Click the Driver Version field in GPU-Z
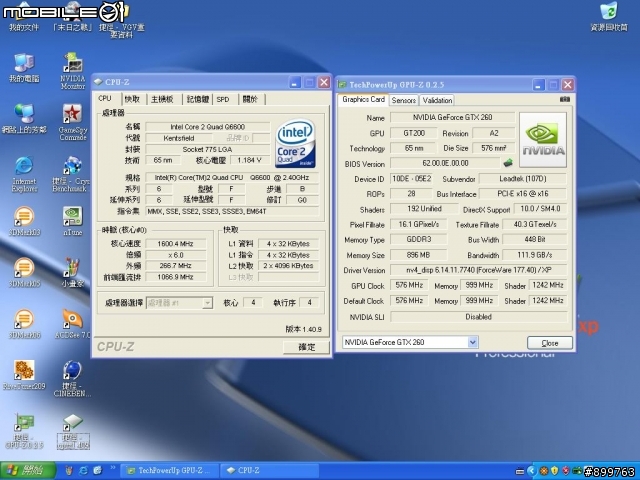 tap(478, 270)
